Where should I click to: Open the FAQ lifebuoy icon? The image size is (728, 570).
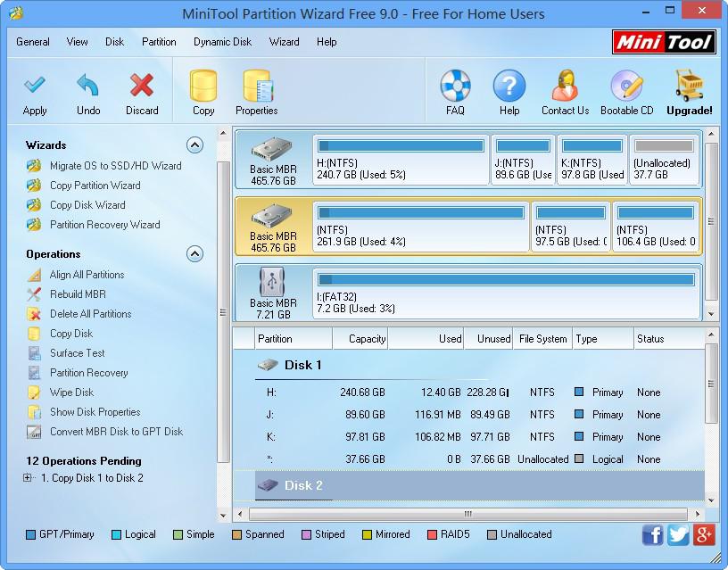(x=455, y=86)
